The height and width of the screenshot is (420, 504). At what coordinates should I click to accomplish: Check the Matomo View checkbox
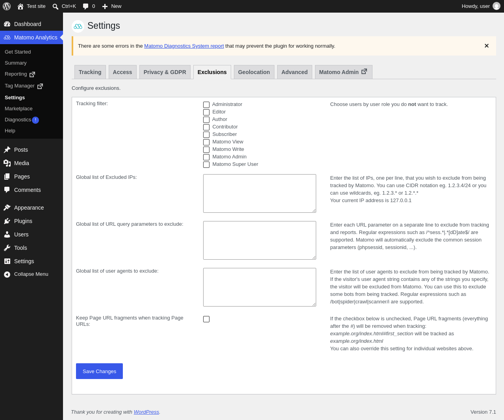206,142
